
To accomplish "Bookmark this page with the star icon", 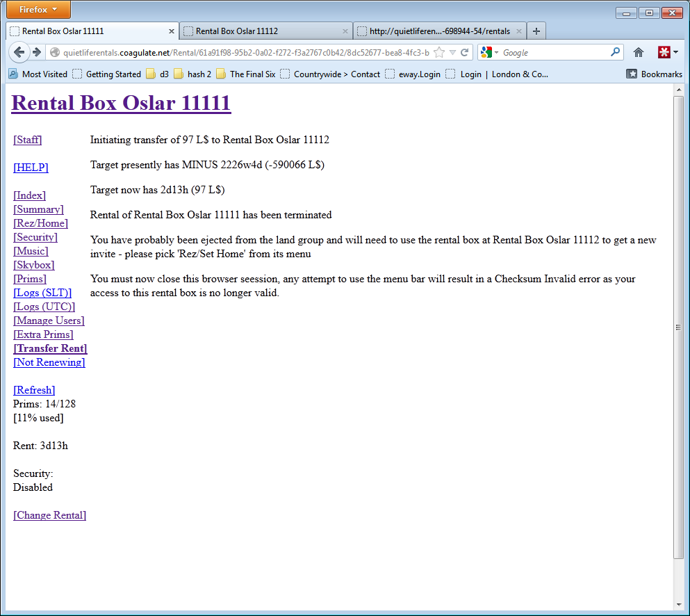I will 439,53.
